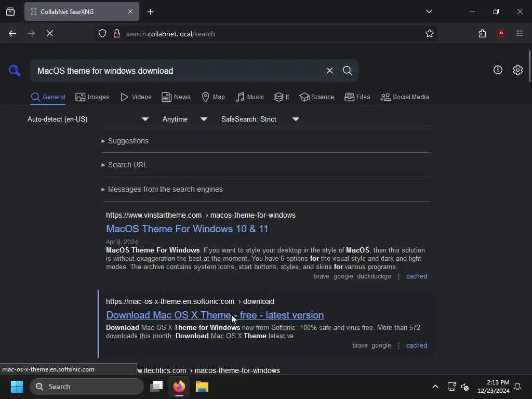Click the padlock site security icon
This screenshot has width=532, height=399.
(x=117, y=34)
